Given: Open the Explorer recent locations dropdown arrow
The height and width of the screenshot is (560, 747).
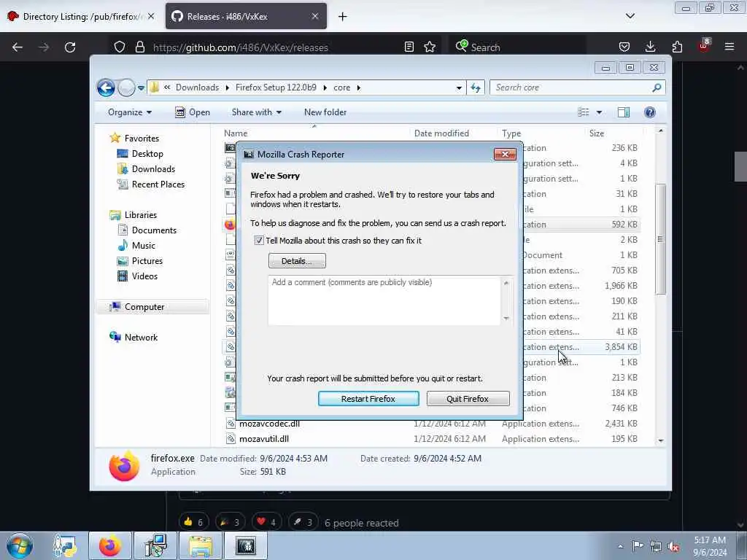Looking at the screenshot, I should pos(141,87).
